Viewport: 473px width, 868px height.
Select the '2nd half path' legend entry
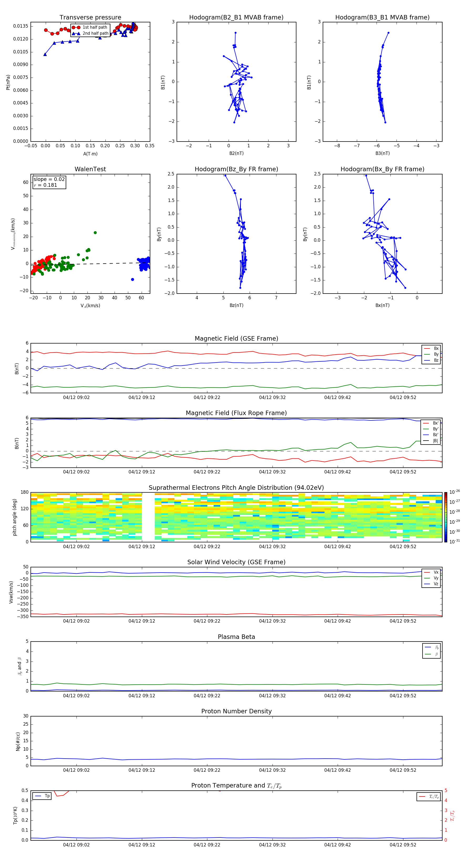(90, 33)
